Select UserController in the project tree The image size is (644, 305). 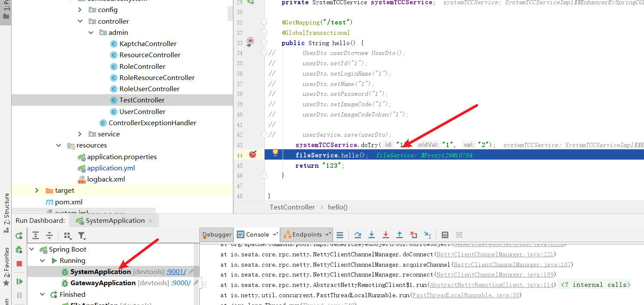[x=142, y=112]
